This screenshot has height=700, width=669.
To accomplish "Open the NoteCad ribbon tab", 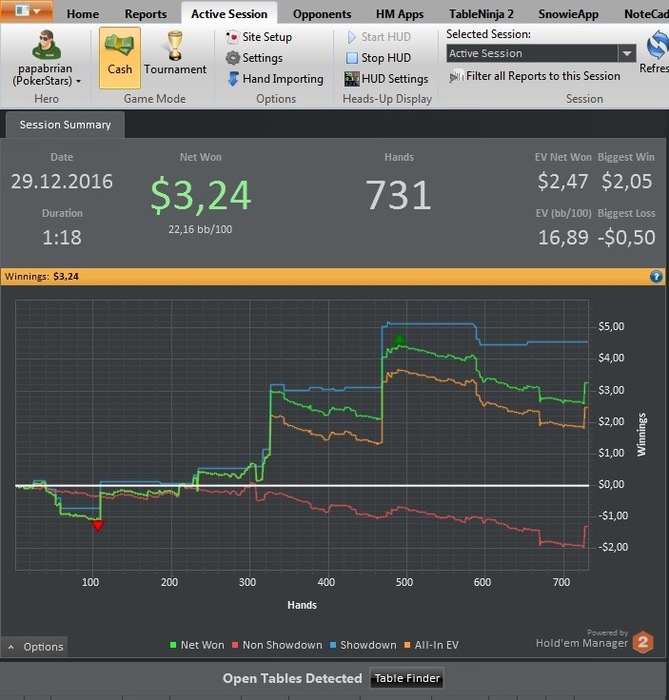I will click(646, 14).
